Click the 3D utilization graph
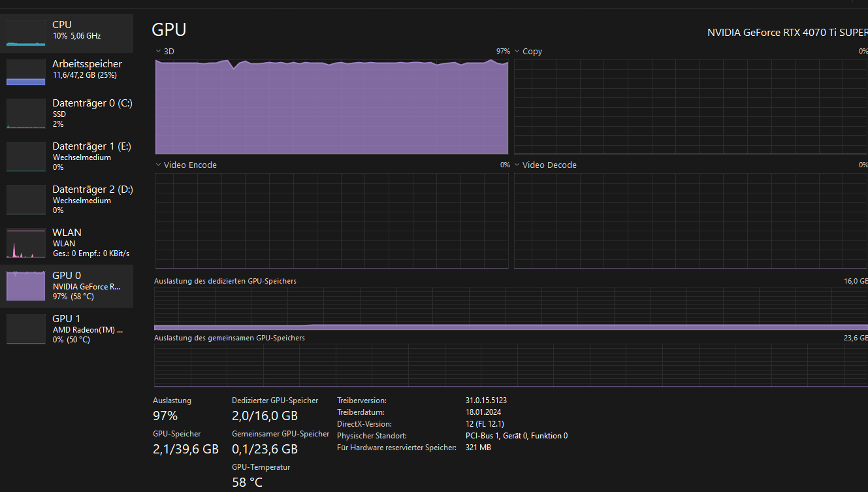Screen dimensions: 868x492 [x=332, y=107]
